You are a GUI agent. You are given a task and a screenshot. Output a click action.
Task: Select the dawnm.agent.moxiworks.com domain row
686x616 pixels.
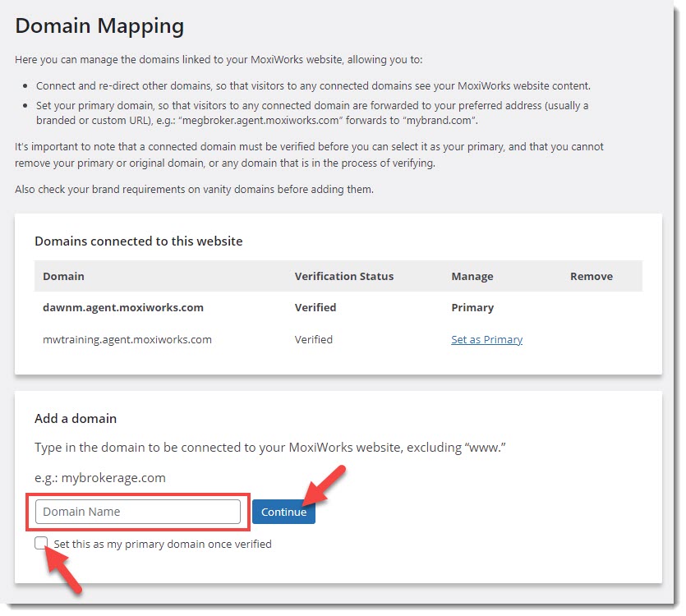[122, 307]
